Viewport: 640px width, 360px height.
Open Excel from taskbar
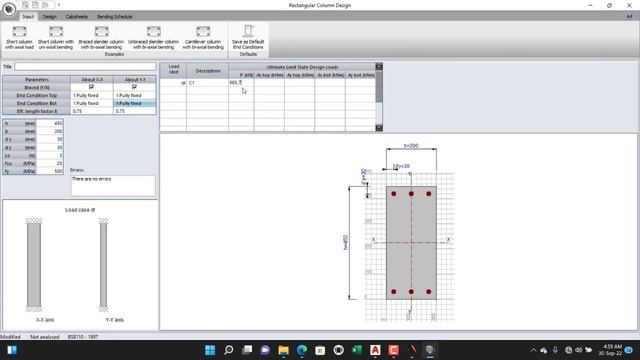pos(357,350)
